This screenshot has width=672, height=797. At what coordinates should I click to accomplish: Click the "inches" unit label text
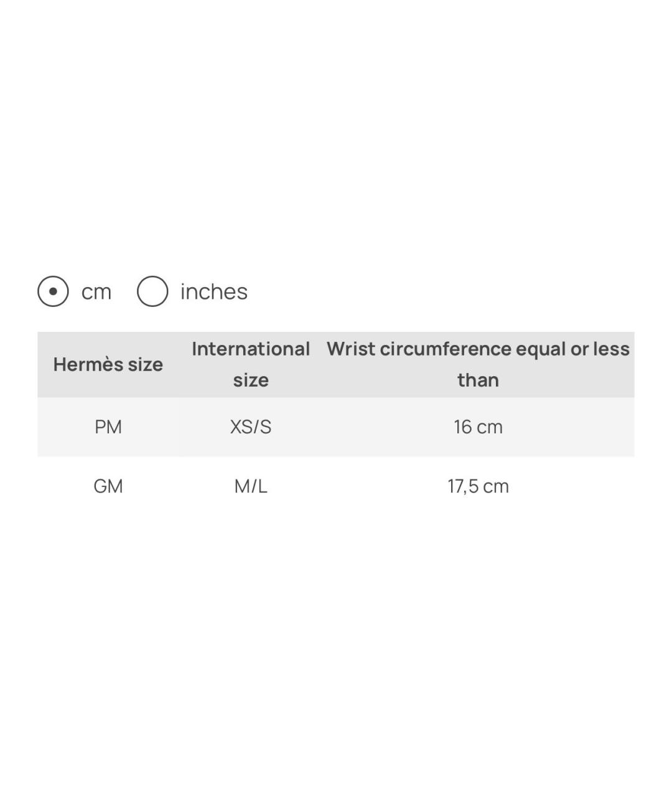click(x=214, y=291)
